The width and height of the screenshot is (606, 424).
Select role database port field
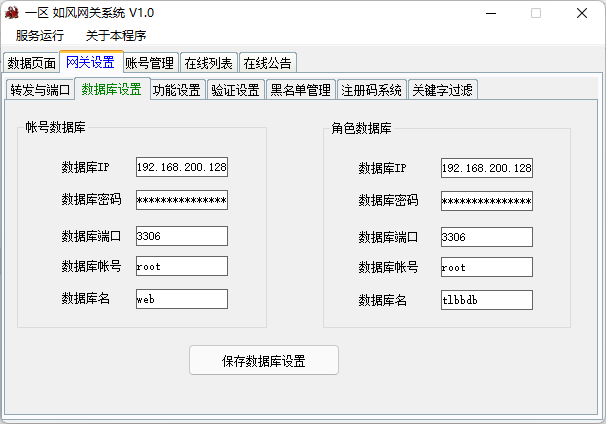pos(486,237)
